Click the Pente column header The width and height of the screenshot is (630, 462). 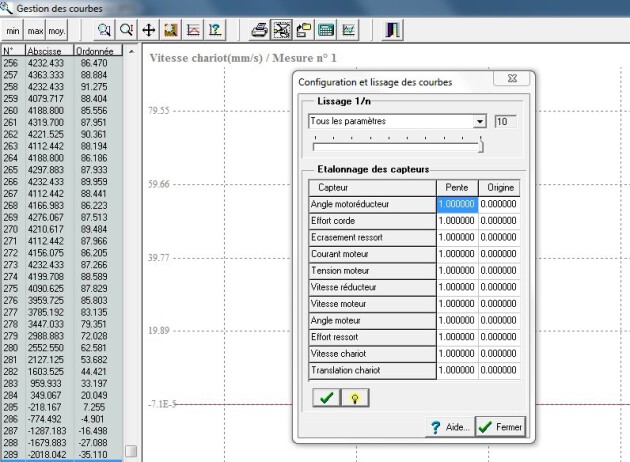click(457, 188)
